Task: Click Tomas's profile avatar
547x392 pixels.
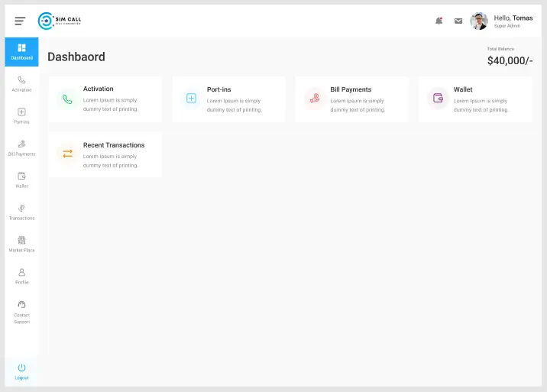Action: 479,21
